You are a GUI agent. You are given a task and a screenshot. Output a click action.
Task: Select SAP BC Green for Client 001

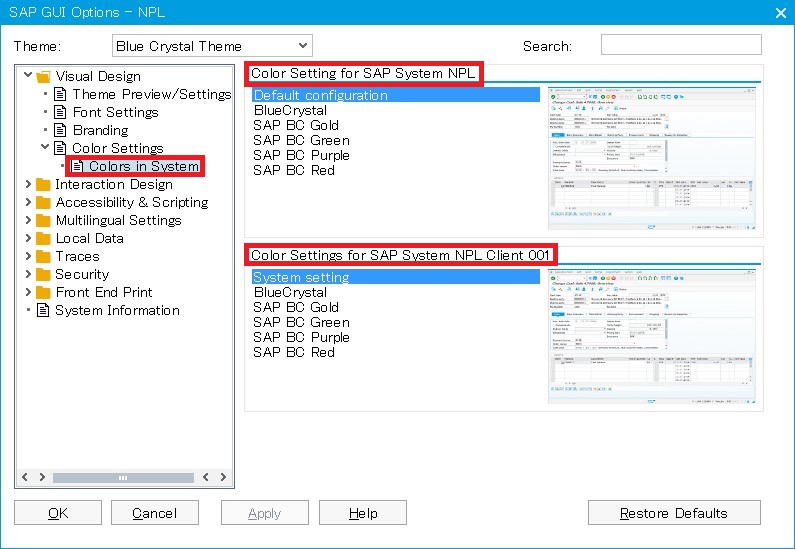tap(301, 322)
